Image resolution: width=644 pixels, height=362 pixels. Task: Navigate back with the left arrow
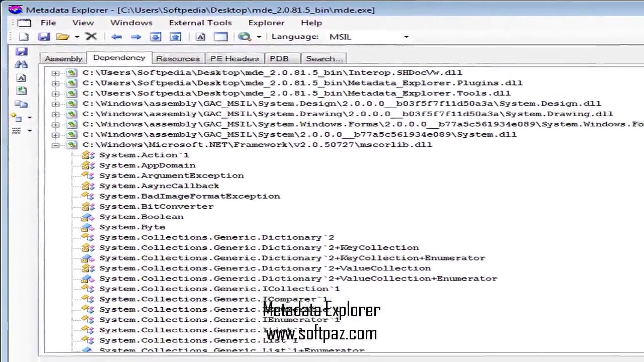[x=117, y=37]
